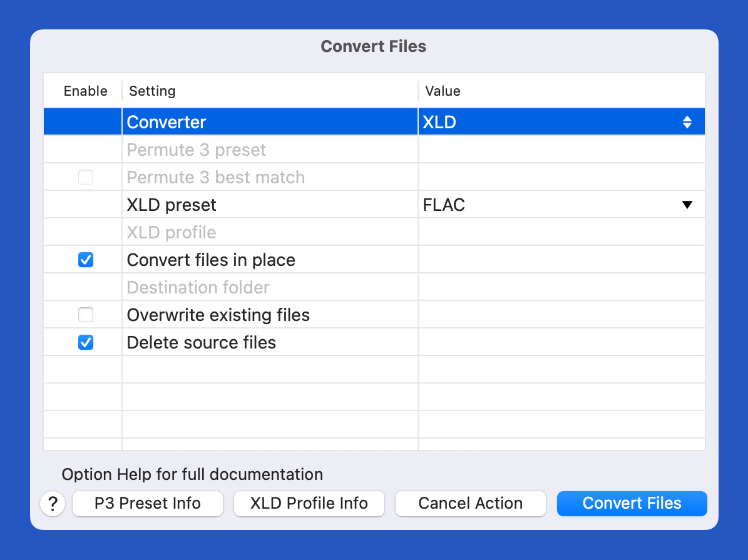
Task: Enable Permute 3 best match checkbox
Action: click(86, 178)
